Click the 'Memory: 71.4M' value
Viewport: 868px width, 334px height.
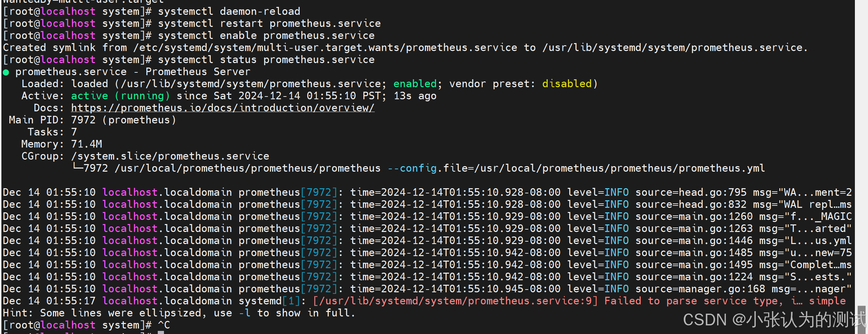(x=86, y=144)
